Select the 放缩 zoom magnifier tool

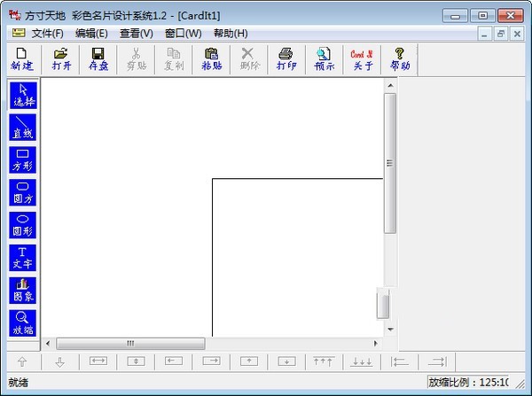point(23,322)
